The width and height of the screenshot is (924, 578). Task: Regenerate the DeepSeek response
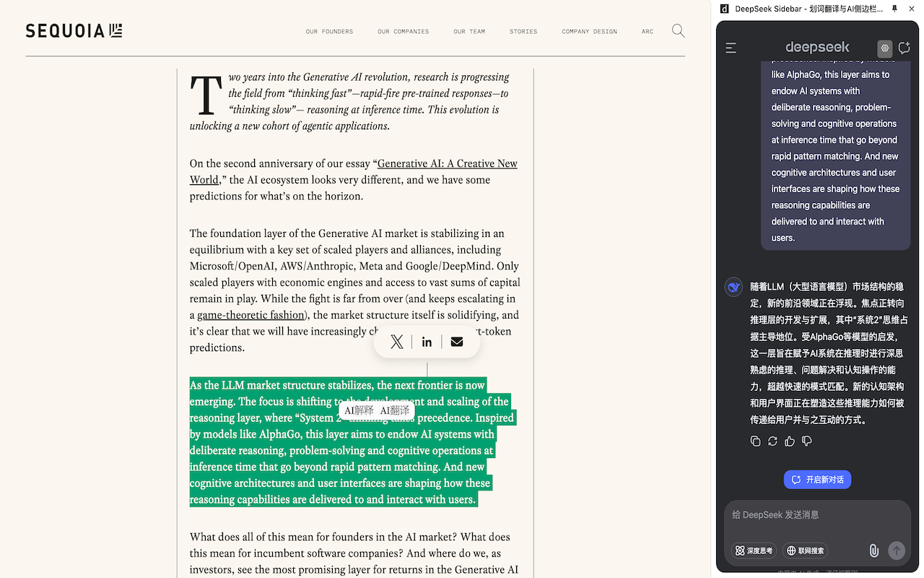pyautogui.click(x=772, y=441)
